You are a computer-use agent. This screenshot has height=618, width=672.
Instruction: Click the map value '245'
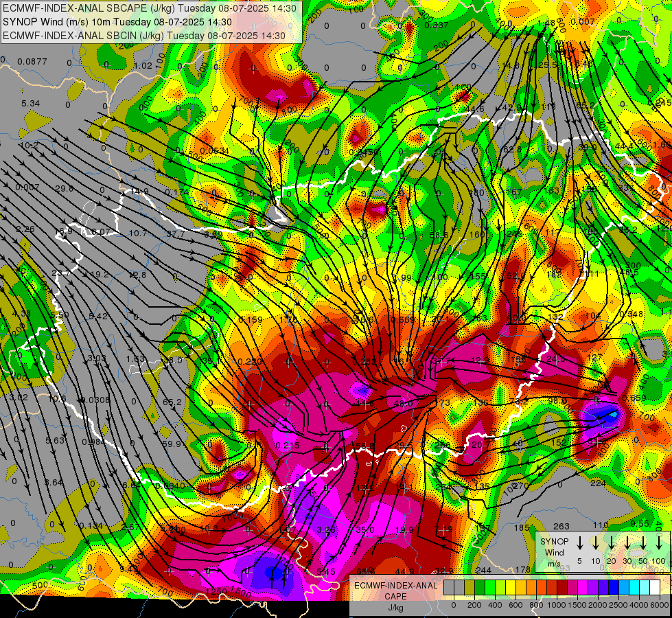[515, 233]
